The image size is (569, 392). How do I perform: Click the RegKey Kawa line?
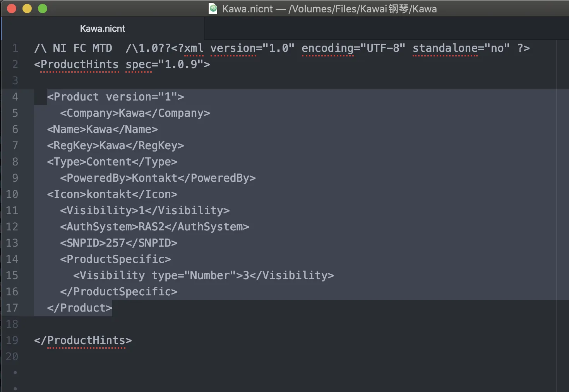point(115,146)
